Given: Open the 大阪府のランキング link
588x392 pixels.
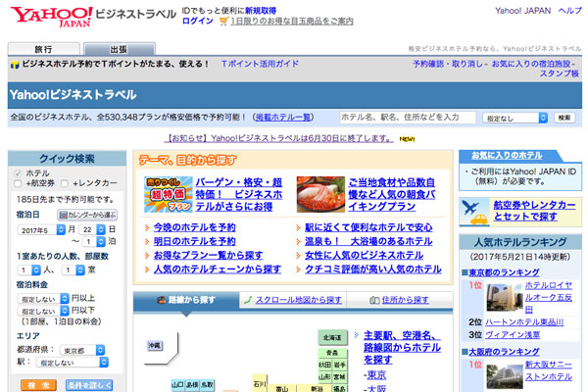Looking at the screenshot, I should tap(504, 352).
